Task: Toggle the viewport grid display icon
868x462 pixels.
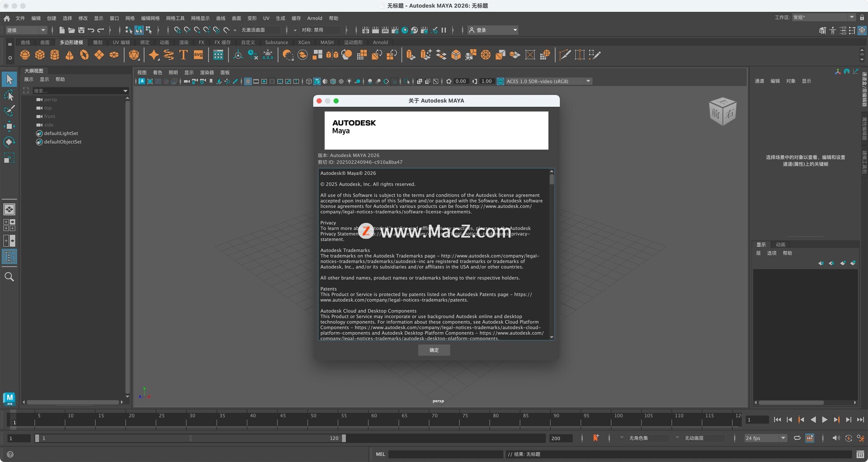Action: pyautogui.click(x=248, y=81)
